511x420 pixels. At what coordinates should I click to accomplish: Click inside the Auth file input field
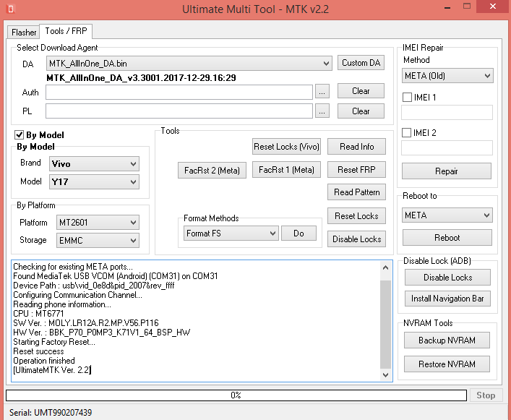click(x=179, y=92)
